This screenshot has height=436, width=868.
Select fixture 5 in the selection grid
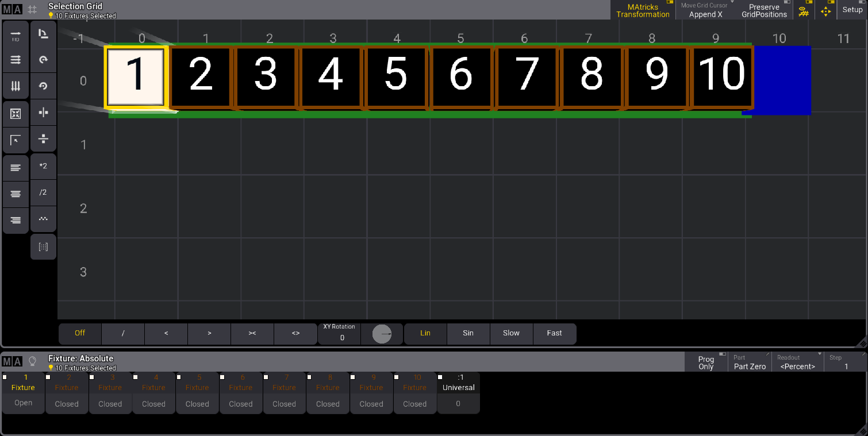point(395,76)
